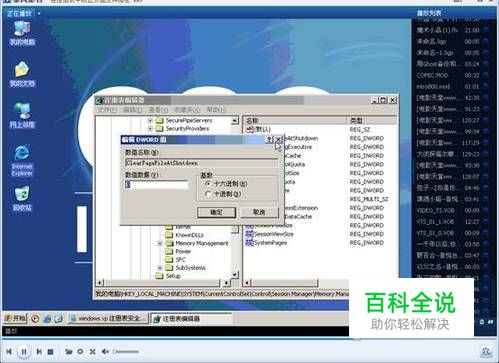The height and width of the screenshot is (363, 499).
Task: Click the value data input field
Action: coord(157,184)
